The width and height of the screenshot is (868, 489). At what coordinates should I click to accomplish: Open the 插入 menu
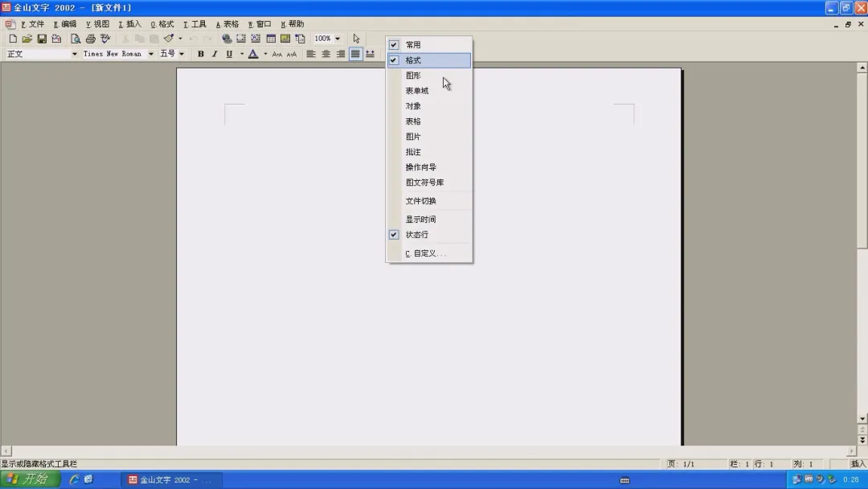coord(130,24)
